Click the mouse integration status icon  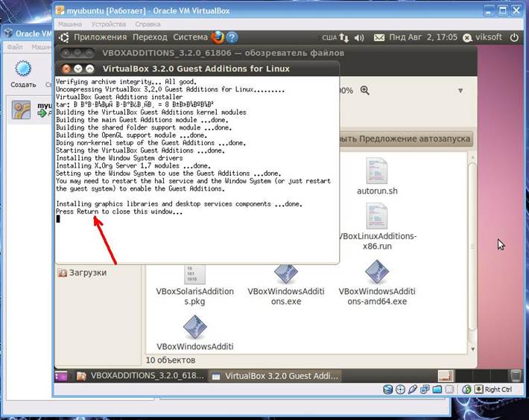click(x=466, y=389)
